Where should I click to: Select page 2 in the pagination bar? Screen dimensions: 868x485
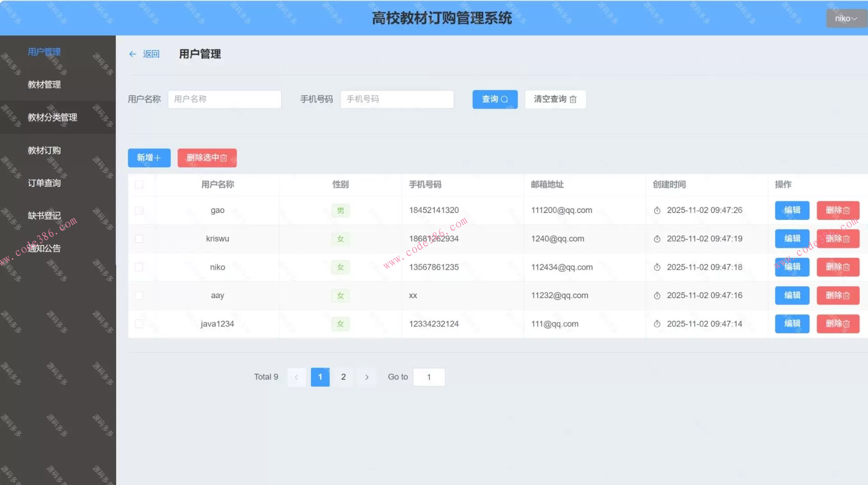[343, 377]
